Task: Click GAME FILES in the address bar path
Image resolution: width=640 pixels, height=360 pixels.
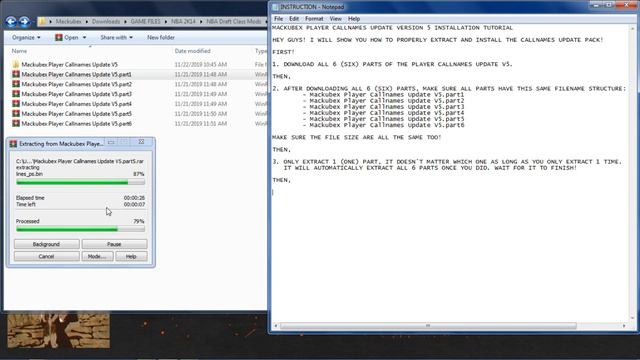Action: pyautogui.click(x=145, y=21)
